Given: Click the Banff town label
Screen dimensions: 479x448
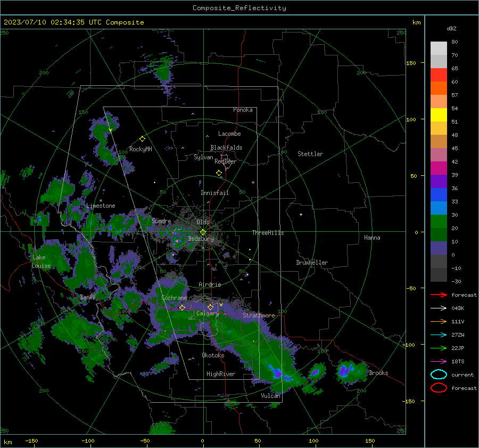Looking at the screenshot, I should click(88, 297).
